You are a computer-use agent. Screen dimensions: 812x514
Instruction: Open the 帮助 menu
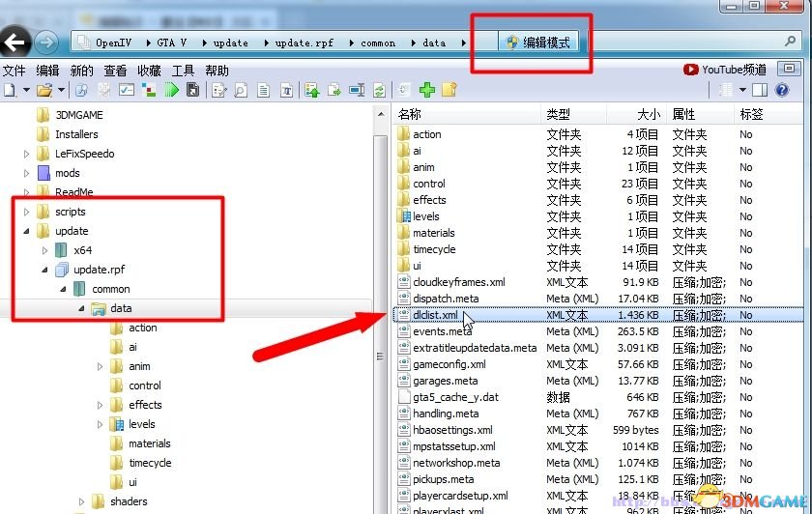pos(217,71)
